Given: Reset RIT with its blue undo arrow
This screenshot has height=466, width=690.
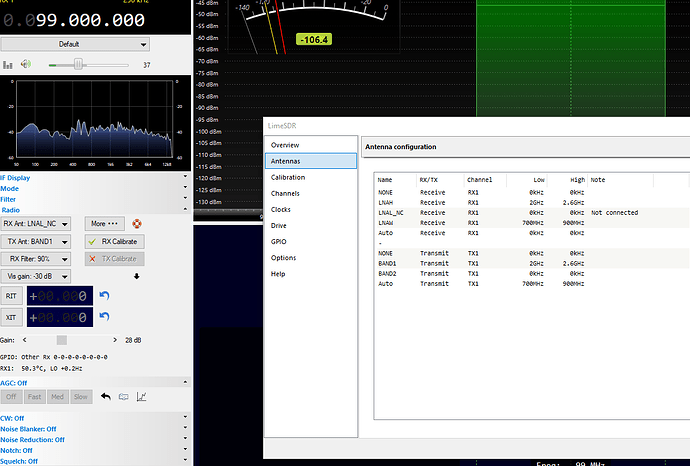Looking at the screenshot, I should click(x=104, y=296).
